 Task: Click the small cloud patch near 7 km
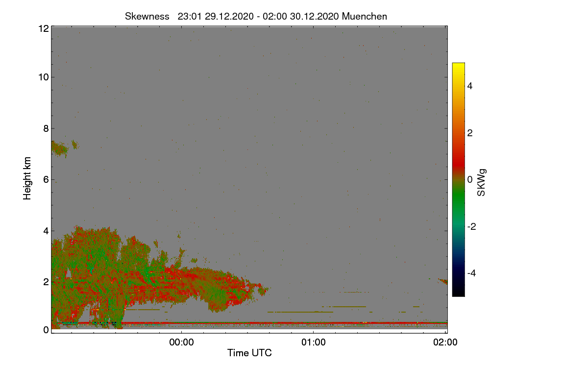59,148
